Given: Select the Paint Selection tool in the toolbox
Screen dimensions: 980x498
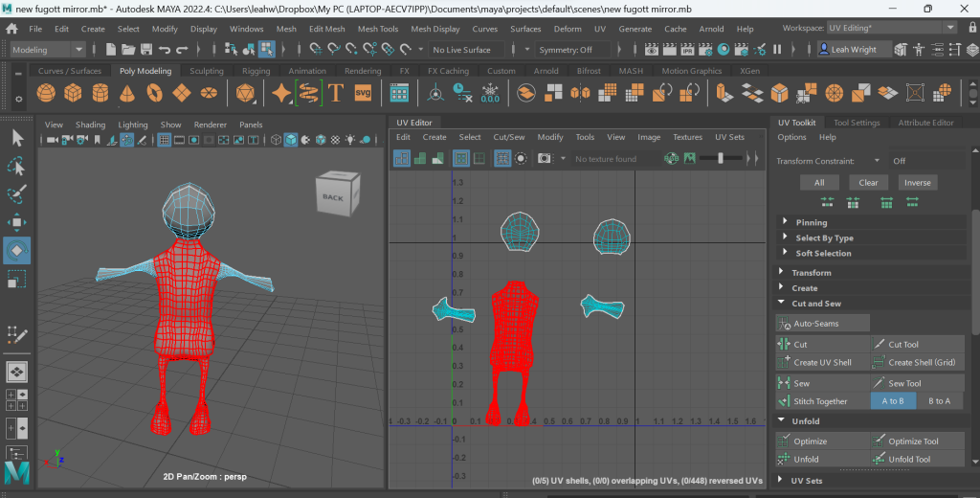Looking at the screenshot, I should (x=17, y=194).
